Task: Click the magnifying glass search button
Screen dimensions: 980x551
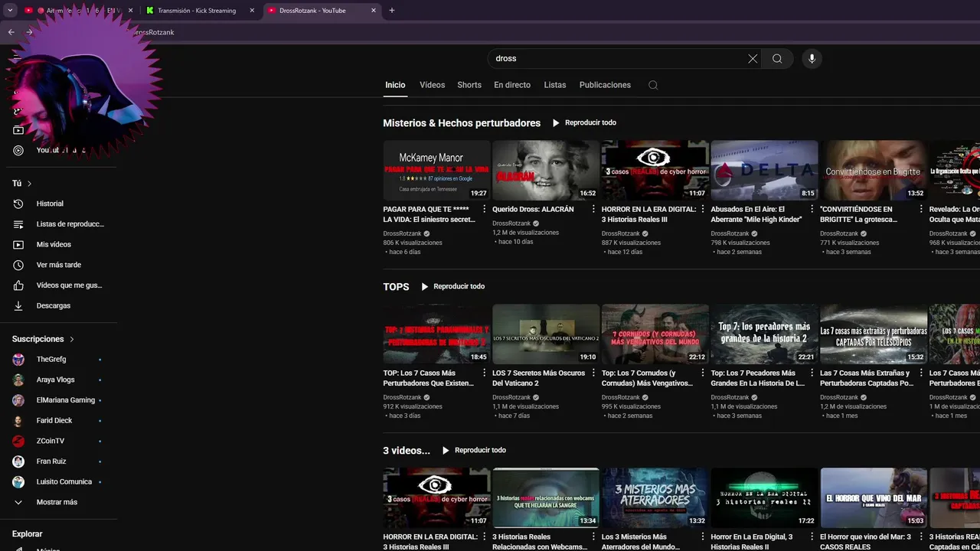Action: 777,58
